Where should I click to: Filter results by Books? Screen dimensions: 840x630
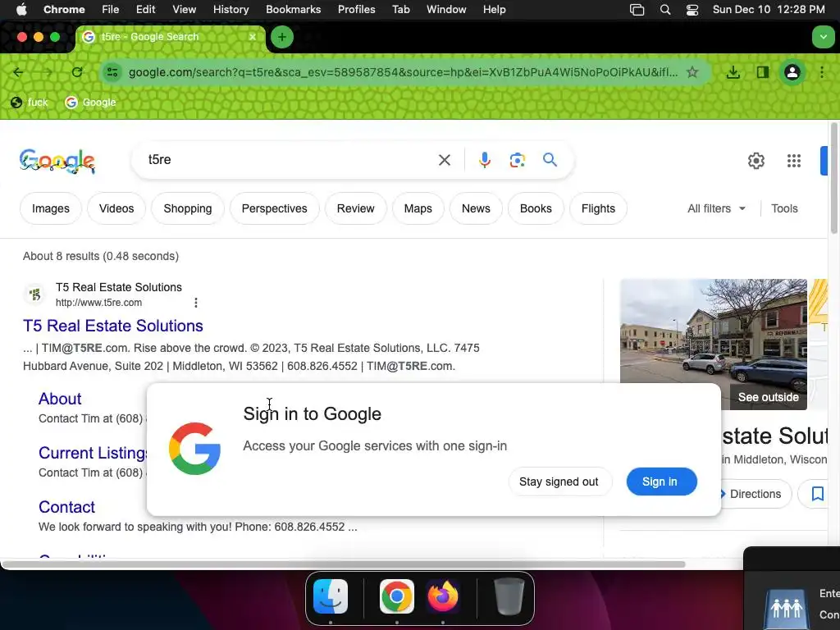point(536,208)
